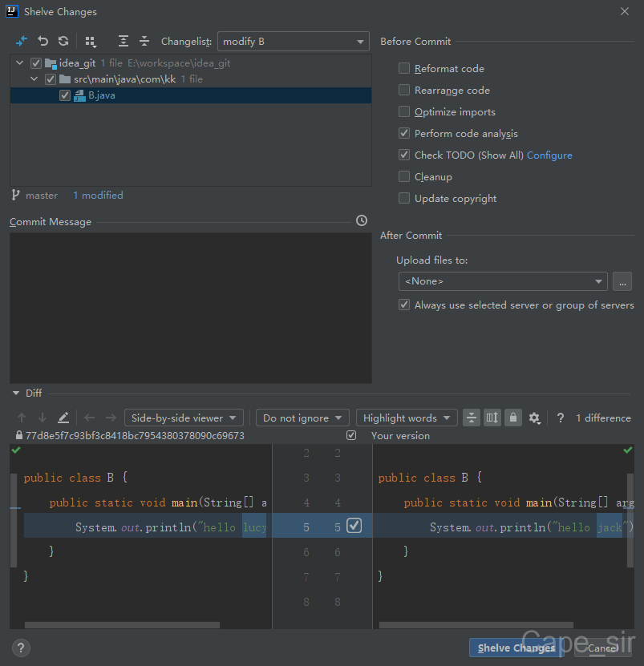Viewport: 644px width, 666px height.
Task: Toggle the Disable Editing lock icon
Action: pos(513,418)
